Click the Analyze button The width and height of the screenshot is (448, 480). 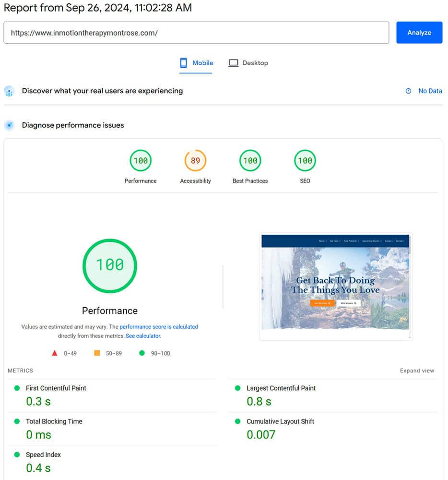pos(419,33)
